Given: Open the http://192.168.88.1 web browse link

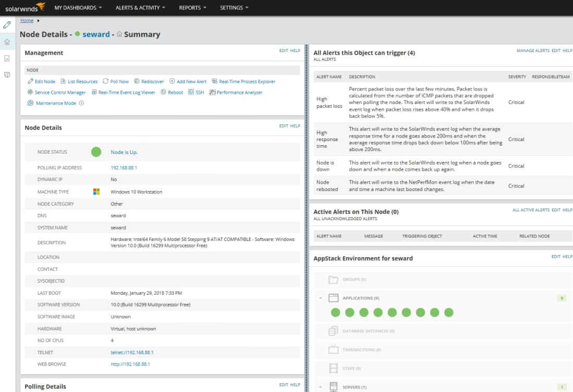Looking at the screenshot, I should click(x=130, y=364).
